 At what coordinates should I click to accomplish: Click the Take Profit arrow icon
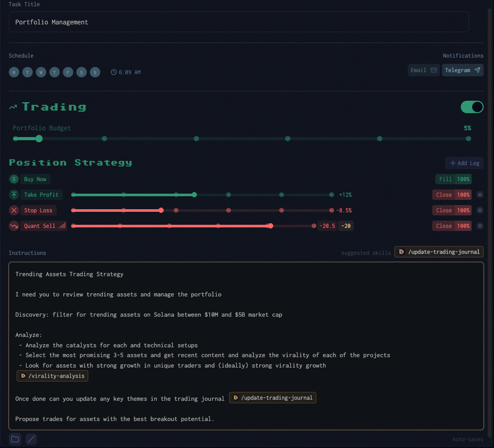tap(14, 195)
